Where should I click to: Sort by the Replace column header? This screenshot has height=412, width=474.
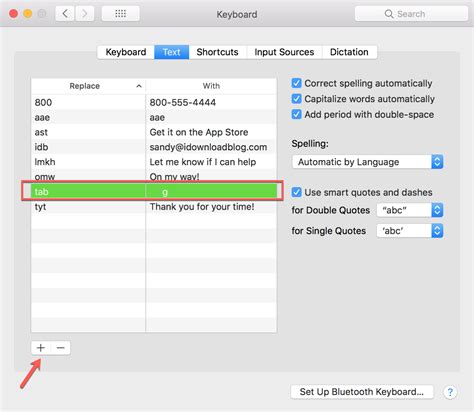(x=88, y=86)
